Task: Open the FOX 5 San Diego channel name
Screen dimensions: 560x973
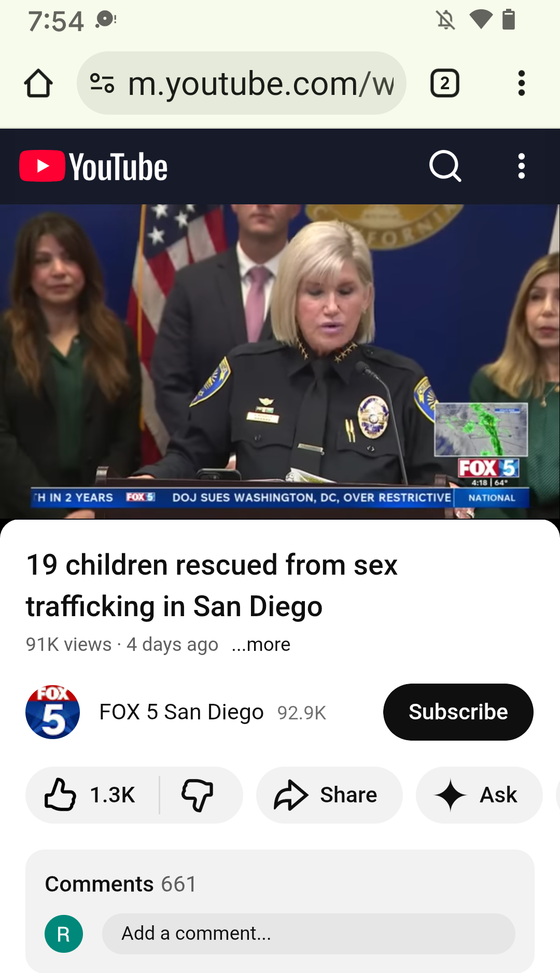Action: click(181, 712)
